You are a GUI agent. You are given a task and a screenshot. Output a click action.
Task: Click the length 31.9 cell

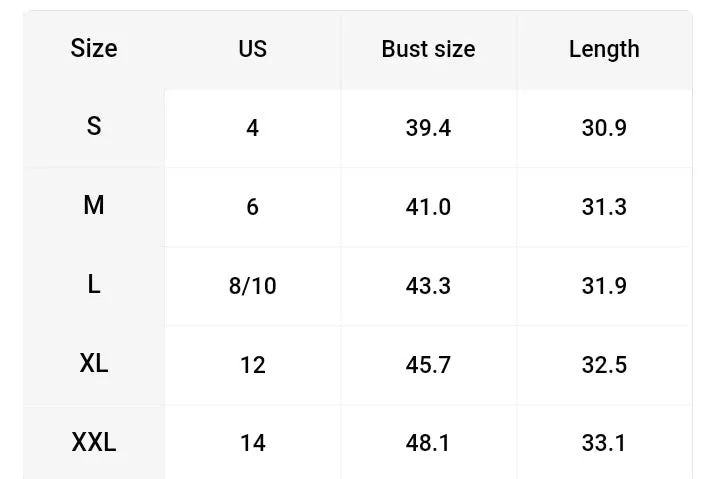click(604, 286)
